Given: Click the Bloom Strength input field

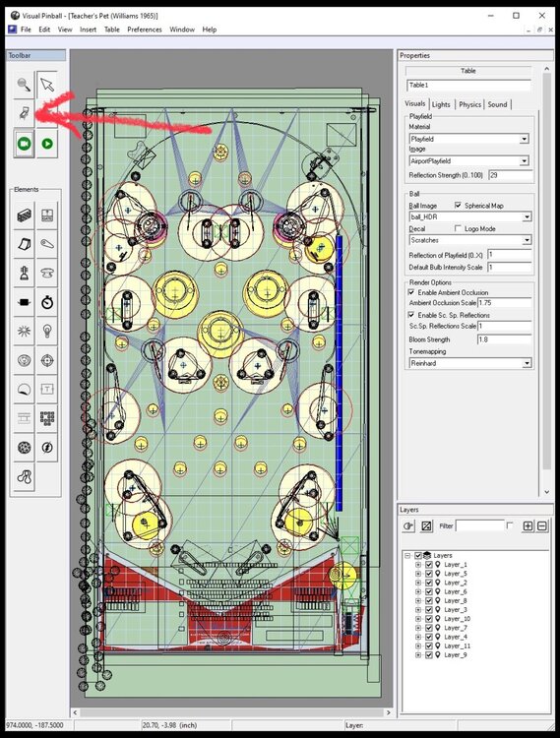Looking at the screenshot, I should [505, 339].
